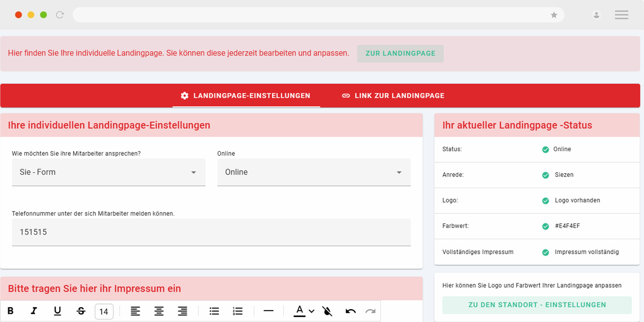
Task: Click the browser address bar
Action: click(x=318, y=15)
